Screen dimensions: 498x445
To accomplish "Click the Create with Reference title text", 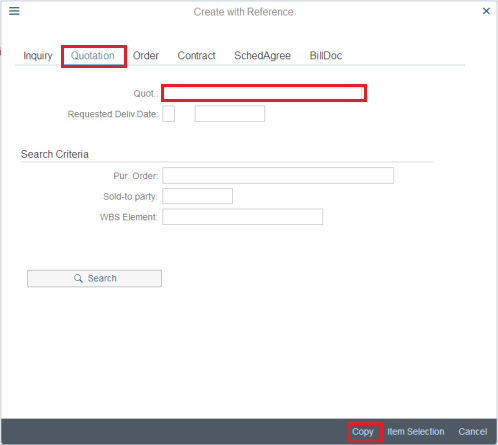I will [243, 12].
